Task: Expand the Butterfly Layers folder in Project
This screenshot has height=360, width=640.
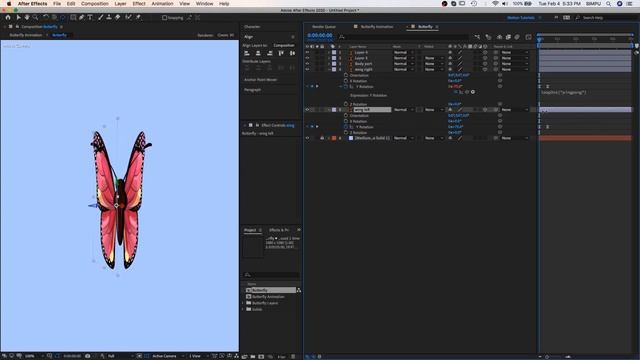Action: click(x=243, y=303)
